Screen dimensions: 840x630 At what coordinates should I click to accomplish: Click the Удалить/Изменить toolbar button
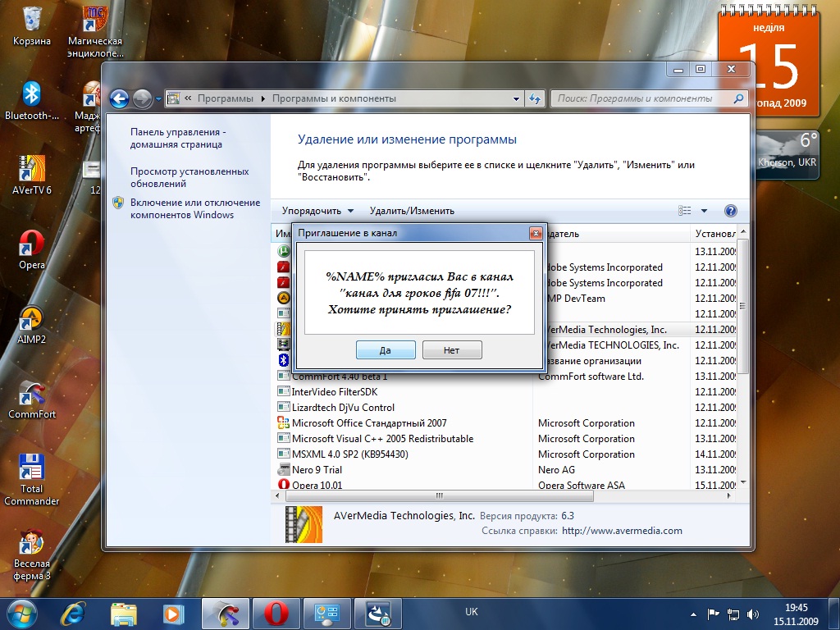tap(412, 211)
